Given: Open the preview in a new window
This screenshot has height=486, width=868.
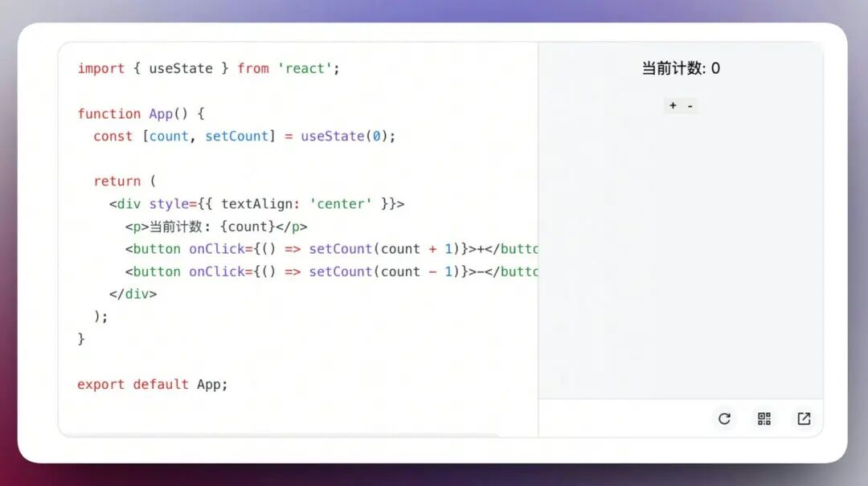Looking at the screenshot, I should pos(803,419).
